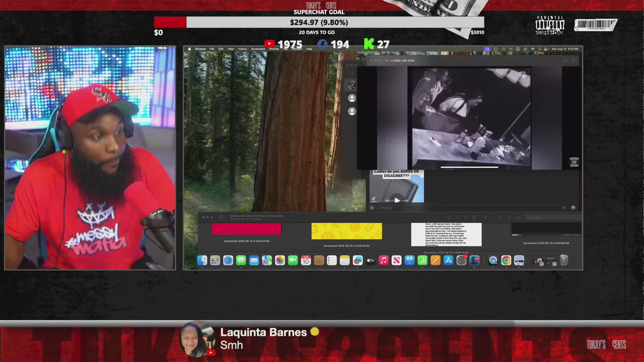Open the Music app in the Dock
This screenshot has height=362, width=644.
pyautogui.click(x=383, y=260)
